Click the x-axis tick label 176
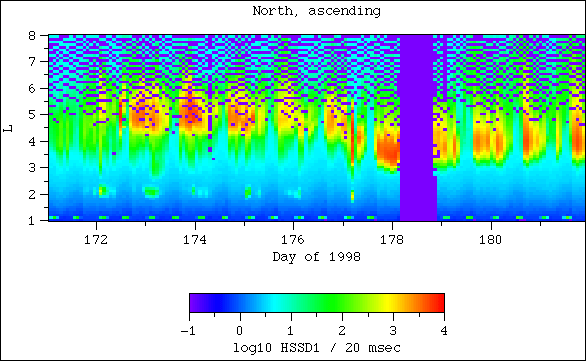 (x=293, y=240)
